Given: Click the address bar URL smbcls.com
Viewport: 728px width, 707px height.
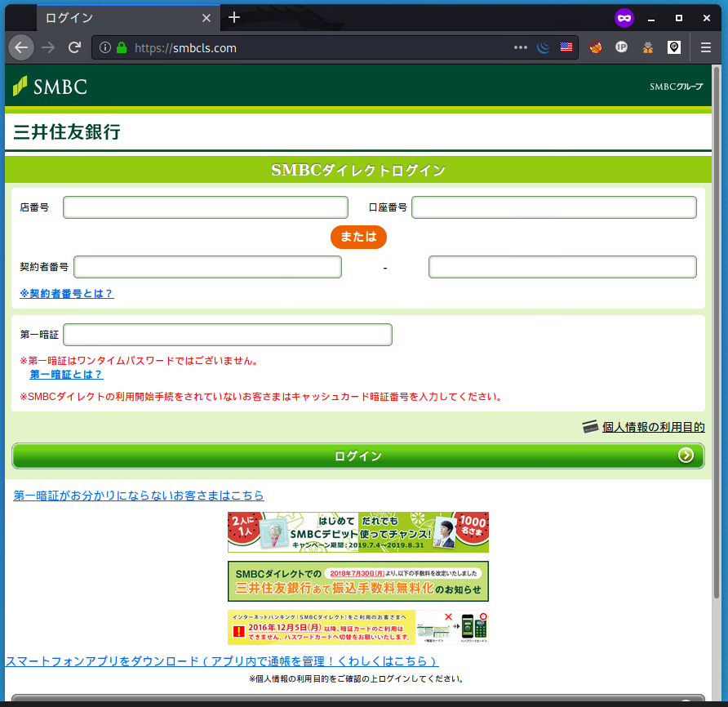Looking at the screenshot, I should coord(185,48).
